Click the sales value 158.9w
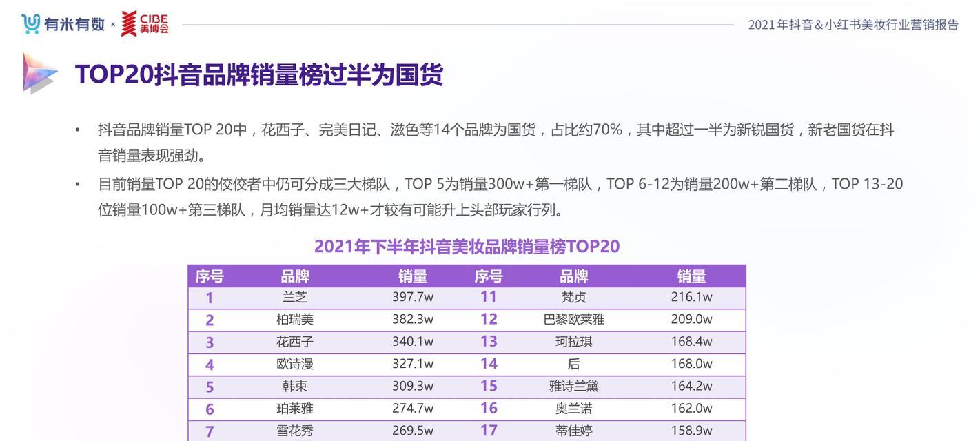The image size is (980, 441). (692, 431)
